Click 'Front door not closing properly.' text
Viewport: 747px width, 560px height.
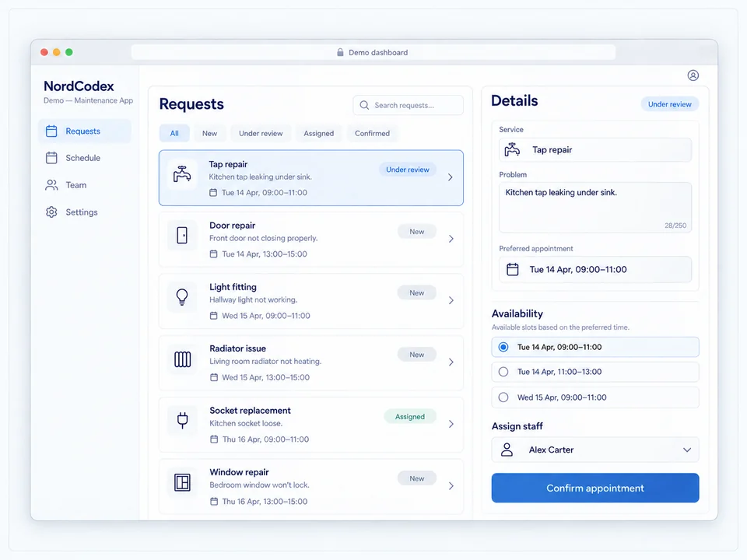pyautogui.click(x=264, y=238)
